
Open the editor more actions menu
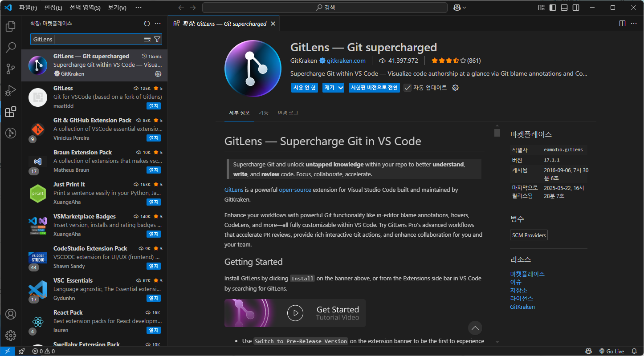coord(634,24)
